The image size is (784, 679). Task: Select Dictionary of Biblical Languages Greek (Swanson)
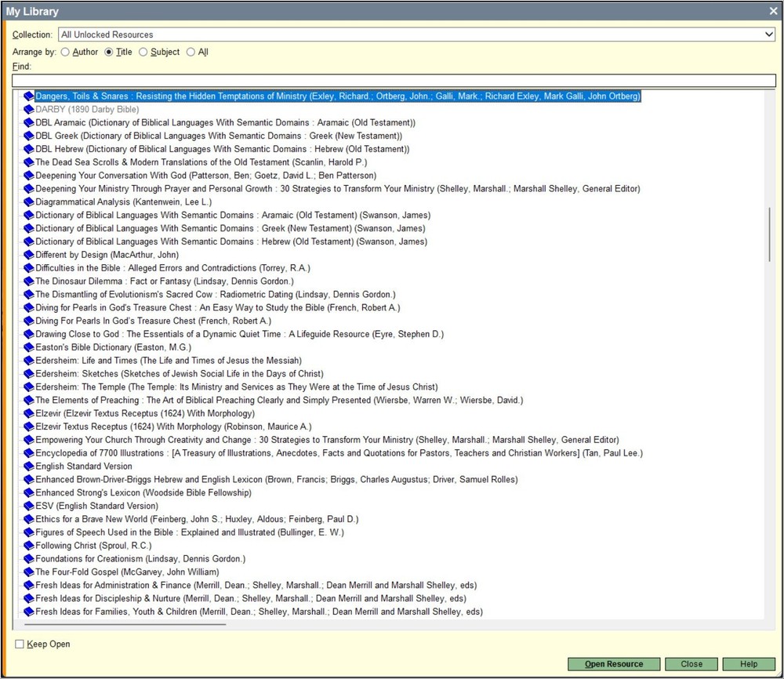tap(230, 228)
